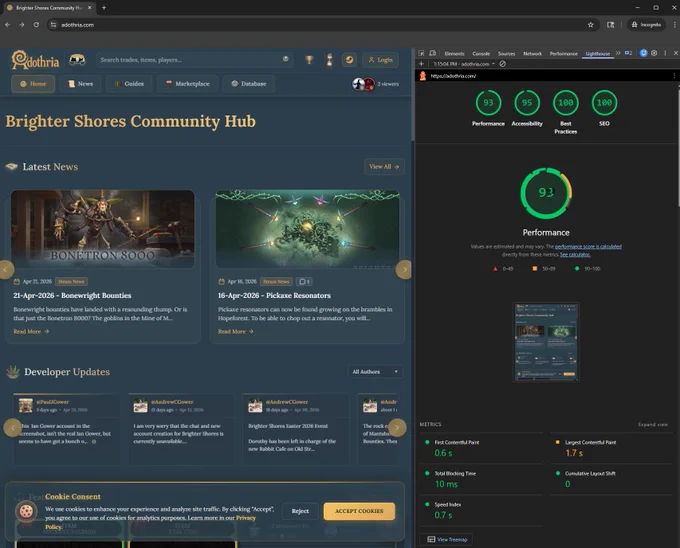680x548 pixels.
Task: Open the All Authors dropdown
Action: [x=375, y=372]
